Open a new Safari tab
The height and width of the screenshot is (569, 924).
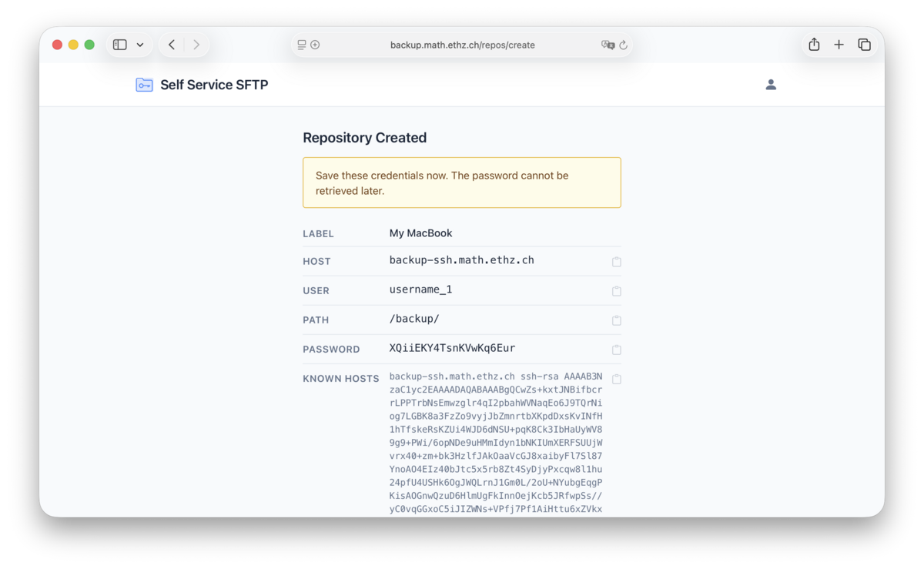tap(839, 45)
